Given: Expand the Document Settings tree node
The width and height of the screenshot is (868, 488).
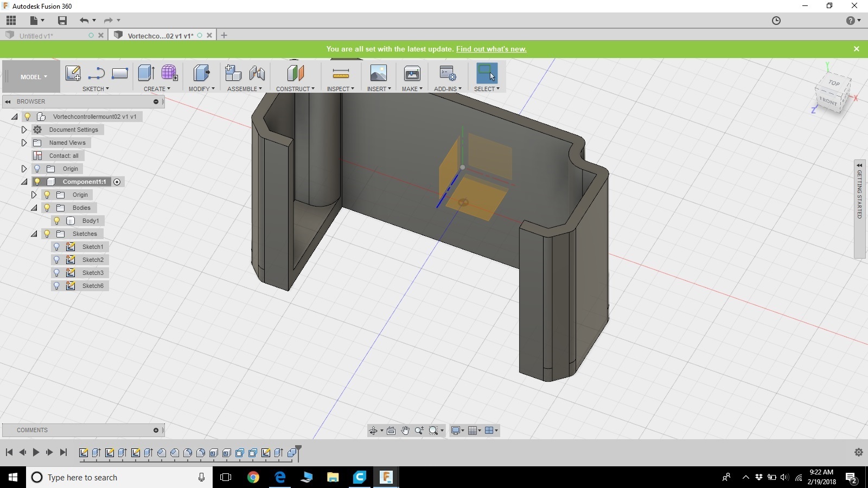Looking at the screenshot, I should [x=24, y=130].
